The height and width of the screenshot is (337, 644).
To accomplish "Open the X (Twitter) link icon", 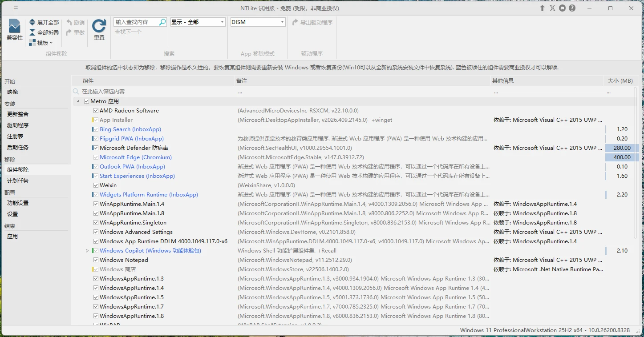I will [x=552, y=8].
